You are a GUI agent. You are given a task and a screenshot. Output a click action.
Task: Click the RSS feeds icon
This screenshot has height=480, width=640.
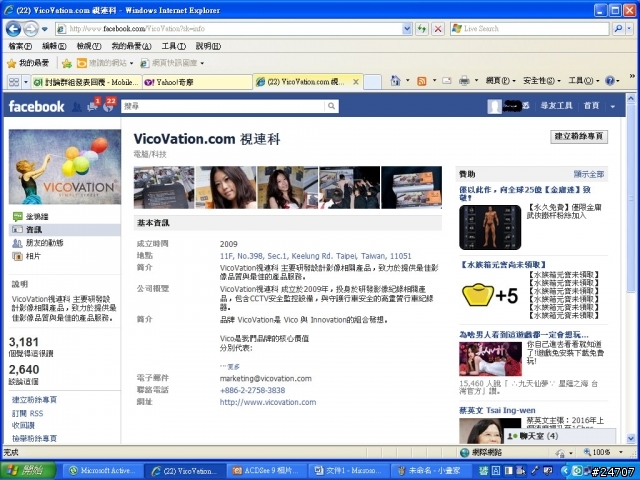[422, 81]
